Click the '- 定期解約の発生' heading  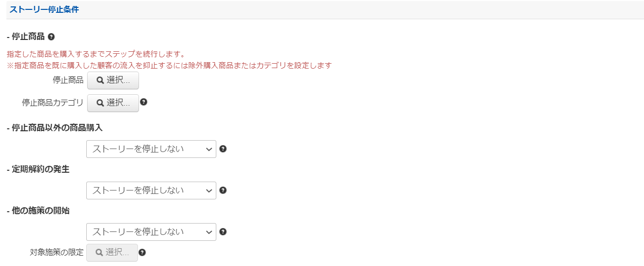tap(38, 169)
